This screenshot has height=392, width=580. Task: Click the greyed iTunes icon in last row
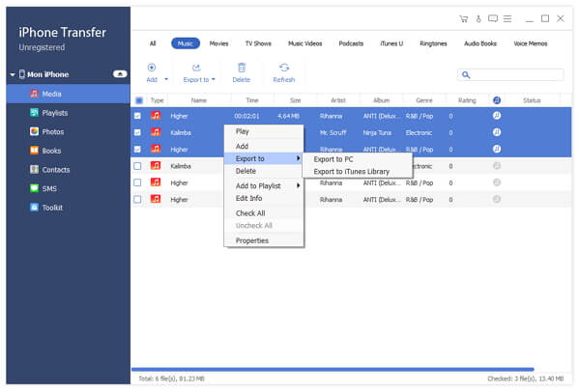(x=497, y=199)
